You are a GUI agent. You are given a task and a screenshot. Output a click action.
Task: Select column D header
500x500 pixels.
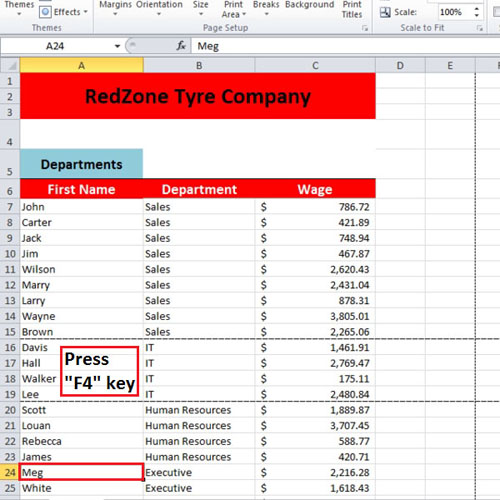pyautogui.click(x=400, y=65)
